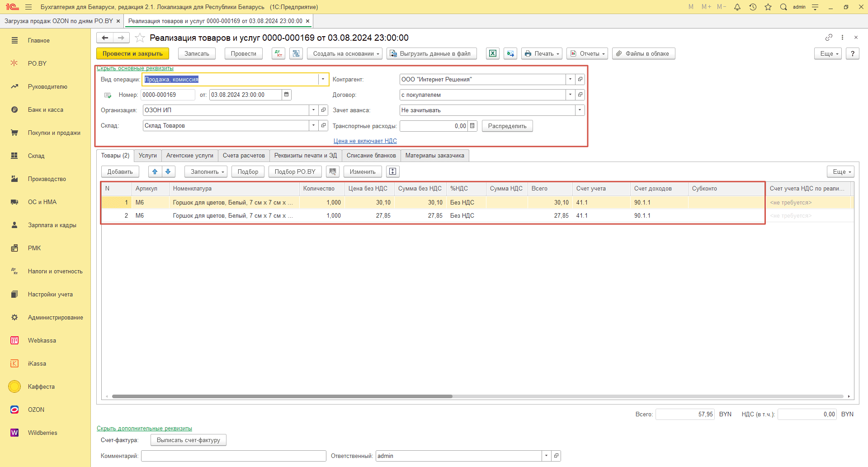The height and width of the screenshot is (467, 868).
Task: Expand Ответственный dropdown arrow
Action: tap(546, 456)
